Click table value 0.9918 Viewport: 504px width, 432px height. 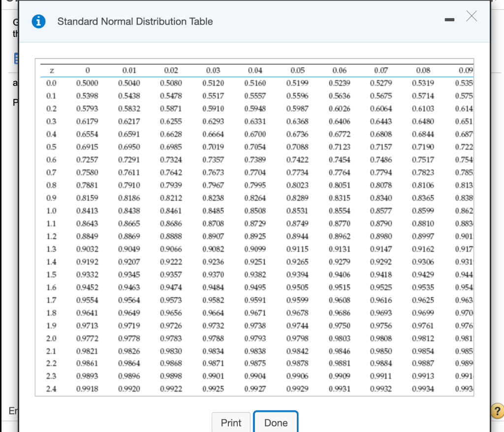click(x=87, y=389)
